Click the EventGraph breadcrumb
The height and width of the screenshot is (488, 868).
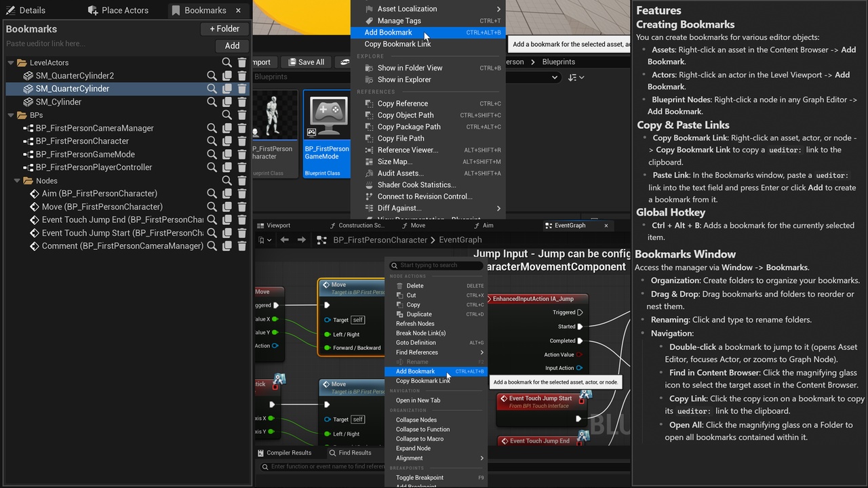pyautogui.click(x=460, y=240)
